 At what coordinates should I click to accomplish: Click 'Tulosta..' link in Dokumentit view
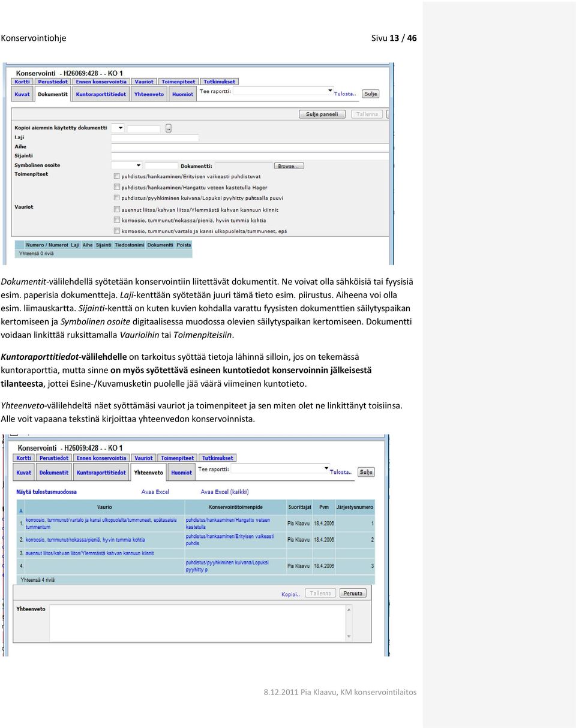pyautogui.click(x=344, y=94)
